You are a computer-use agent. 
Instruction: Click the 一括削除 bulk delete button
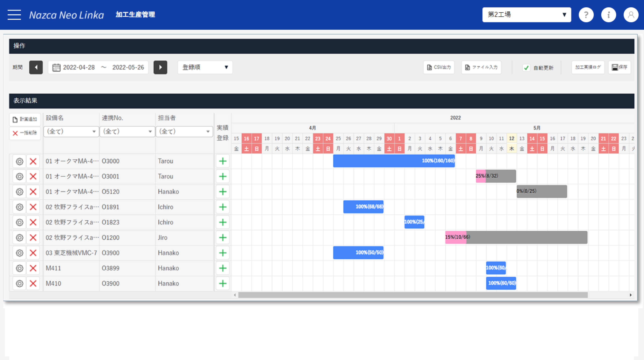pyautogui.click(x=25, y=133)
